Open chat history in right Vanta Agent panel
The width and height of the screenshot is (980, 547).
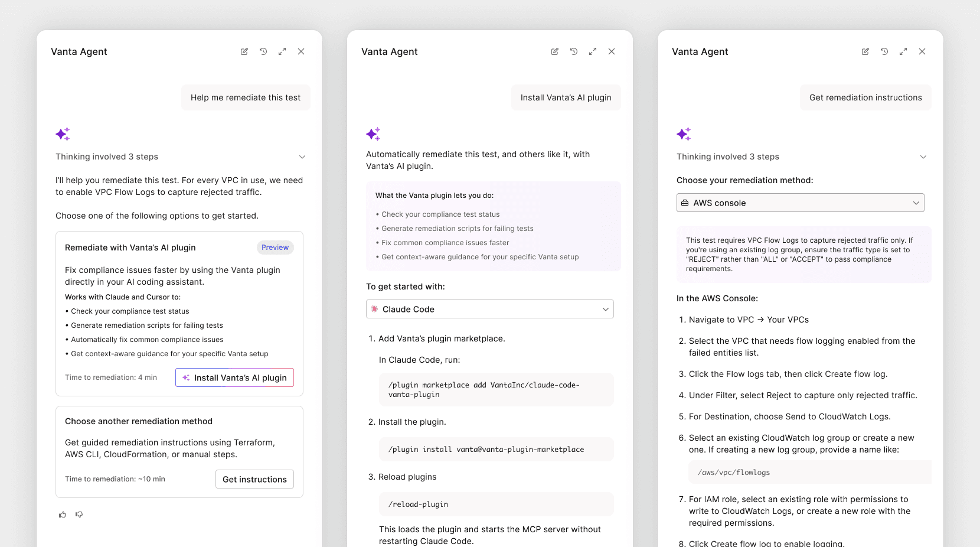coord(884,51)
